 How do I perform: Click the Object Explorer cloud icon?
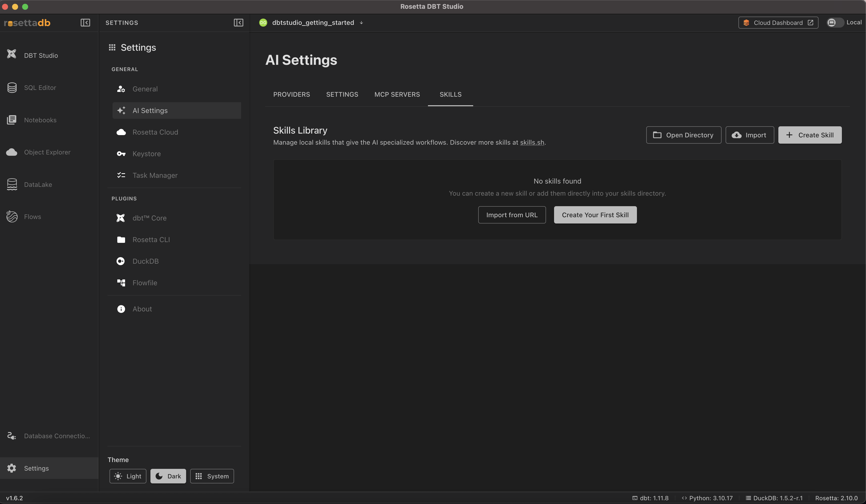click(x=12, y=152)
